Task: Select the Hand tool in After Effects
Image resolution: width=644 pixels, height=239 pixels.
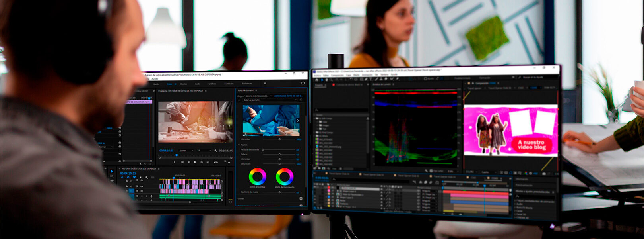Action: [327, 80]
